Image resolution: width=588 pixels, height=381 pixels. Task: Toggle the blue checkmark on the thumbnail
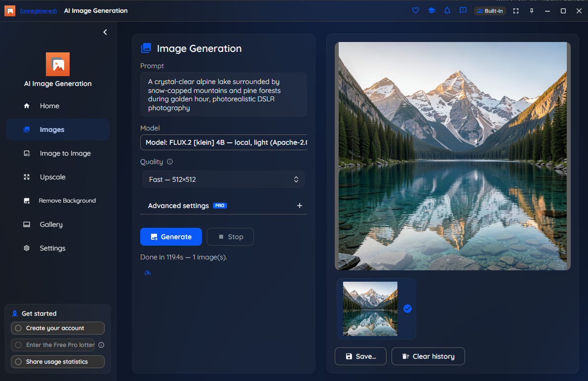[407, 308]
